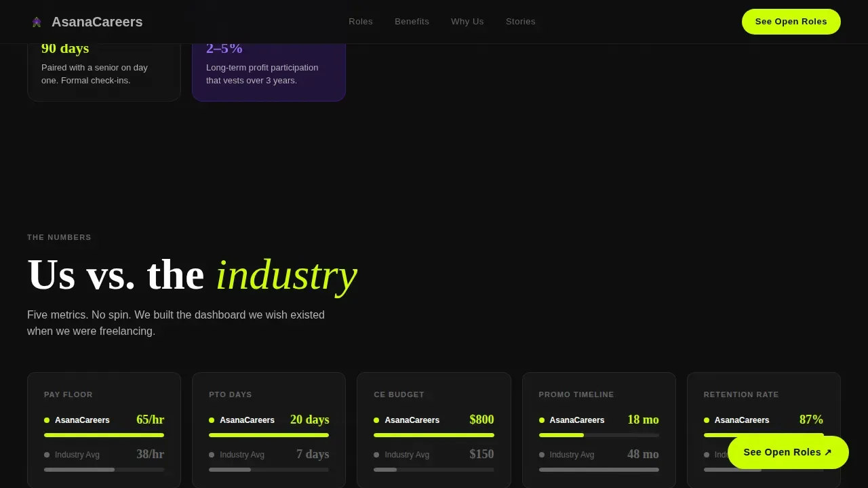This screenshot has height=488, width=868.
Task: Click the 38/hr industry pay value
Action: point(150,454)
